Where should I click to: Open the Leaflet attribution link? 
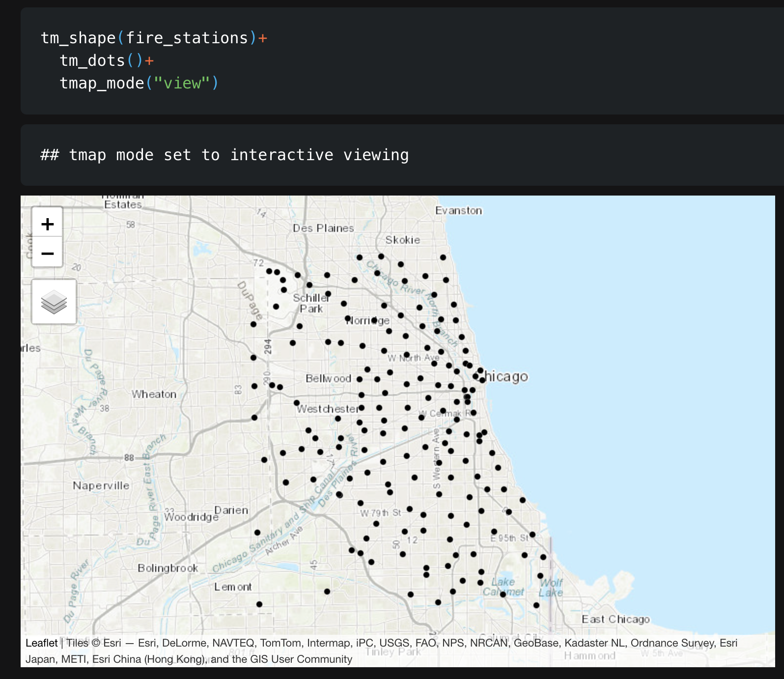41,643
